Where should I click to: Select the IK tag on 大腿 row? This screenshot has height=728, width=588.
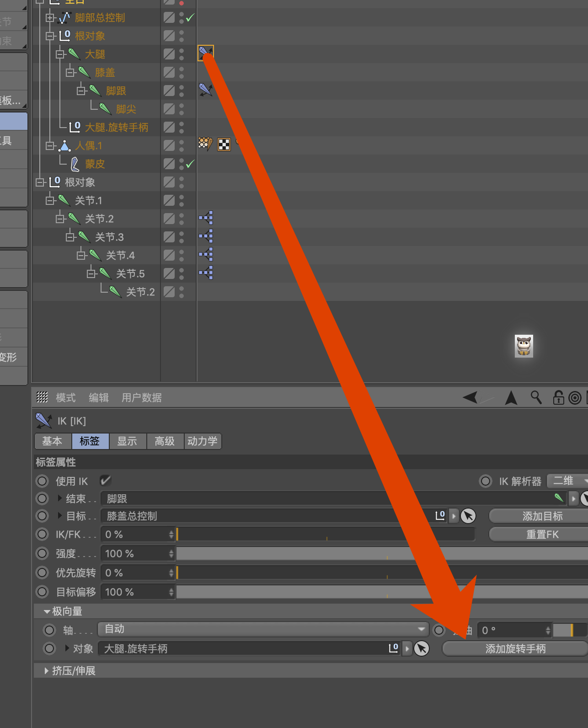(205, 54)
